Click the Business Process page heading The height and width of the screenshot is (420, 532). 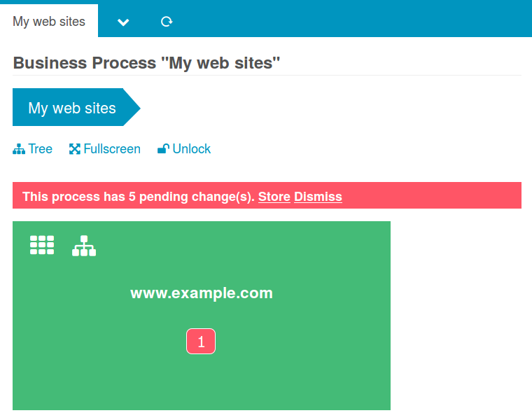[x=147, y=63]
